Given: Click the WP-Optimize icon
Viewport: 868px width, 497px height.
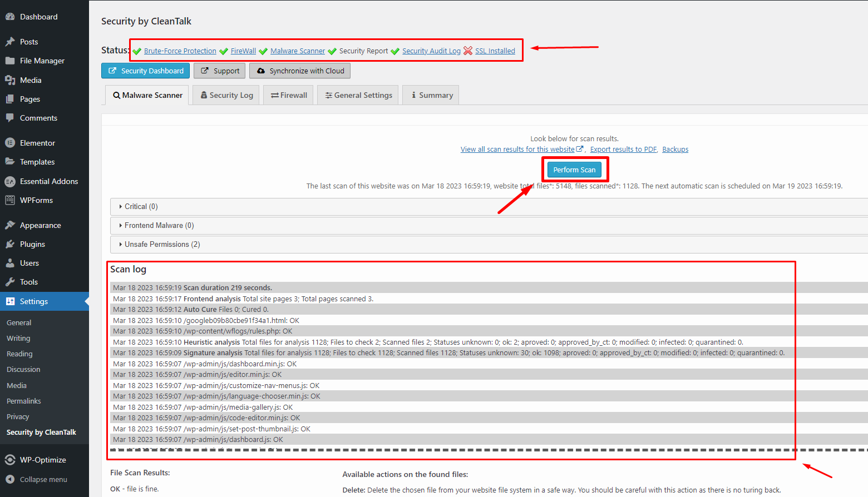Looking at the screenshot, I should coord(10,460).
